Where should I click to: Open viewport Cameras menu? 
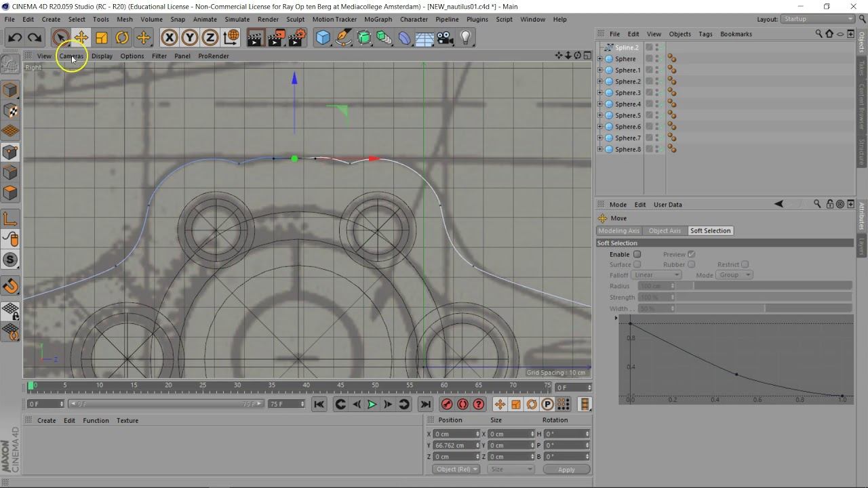tap(71, 56)
